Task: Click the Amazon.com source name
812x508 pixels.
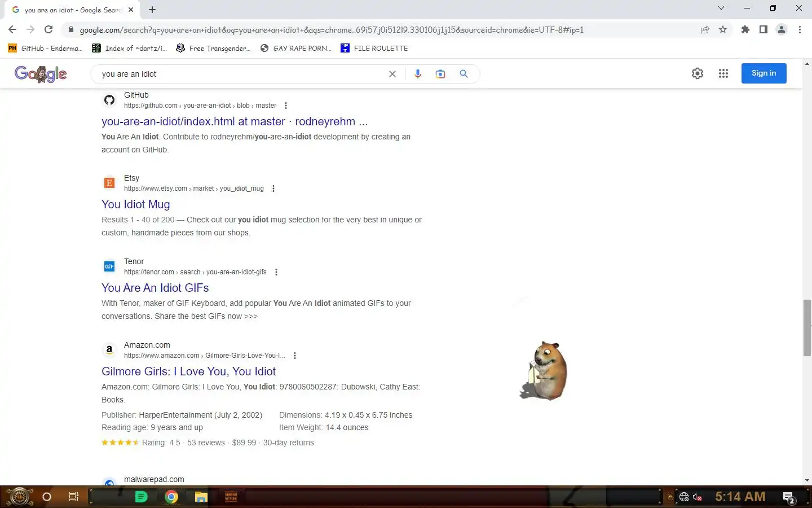Action: pyautogui.click(x=147, y=345)
